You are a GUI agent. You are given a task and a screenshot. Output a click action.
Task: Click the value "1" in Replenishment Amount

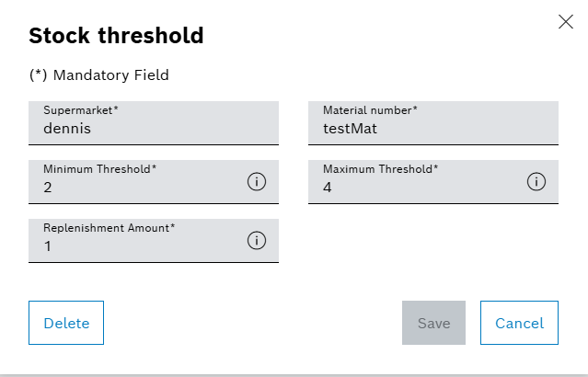click(48, 246)
